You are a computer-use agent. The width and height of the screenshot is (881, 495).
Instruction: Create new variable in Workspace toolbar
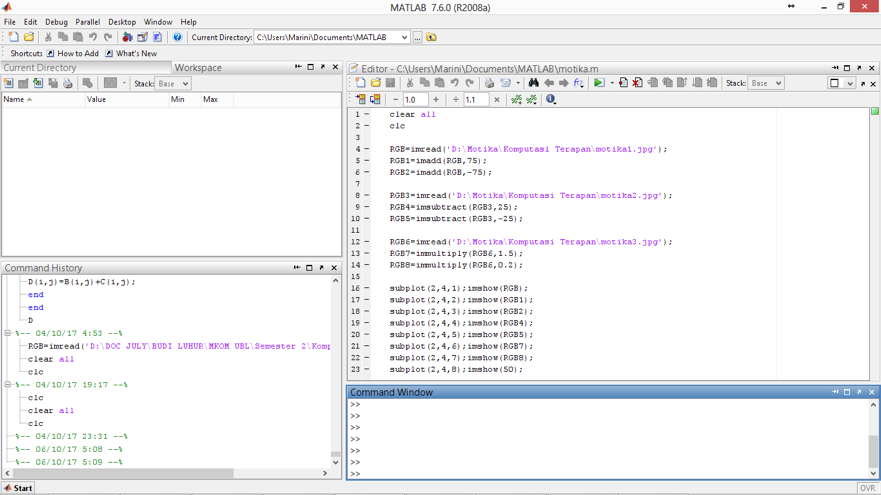8,83
